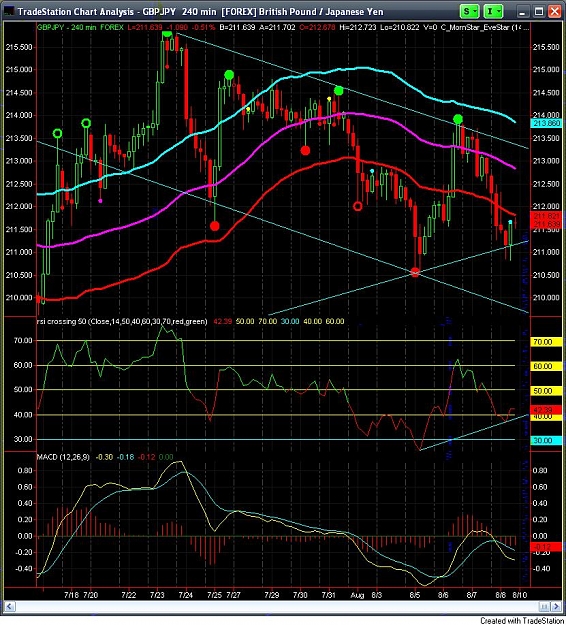Screen dimensions: 566x625
Task: Click the A=211.702 ask value
Action: (277, 27)
